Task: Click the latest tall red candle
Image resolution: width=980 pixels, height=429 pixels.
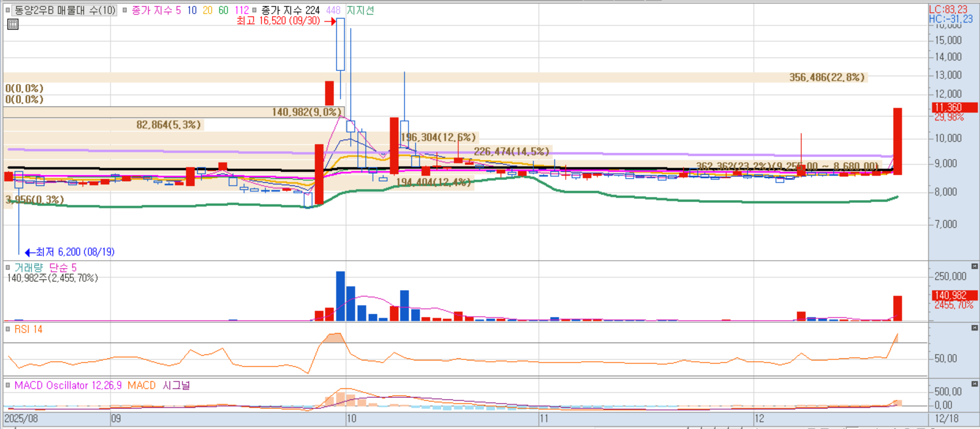Action: [x=897, y=141]
